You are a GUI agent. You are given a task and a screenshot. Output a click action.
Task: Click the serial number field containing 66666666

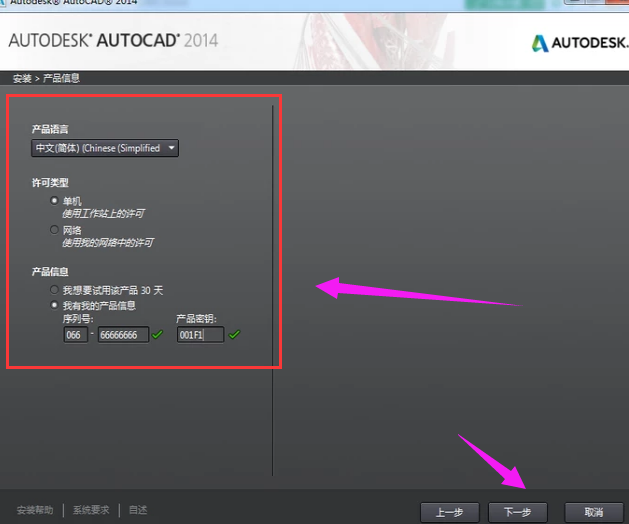(x=123, y=335)
